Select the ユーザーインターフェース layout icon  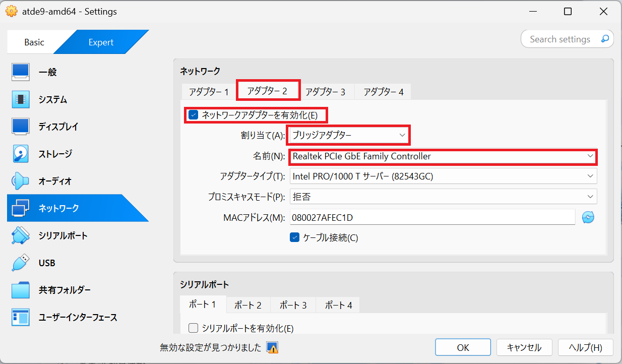(21, 317)
